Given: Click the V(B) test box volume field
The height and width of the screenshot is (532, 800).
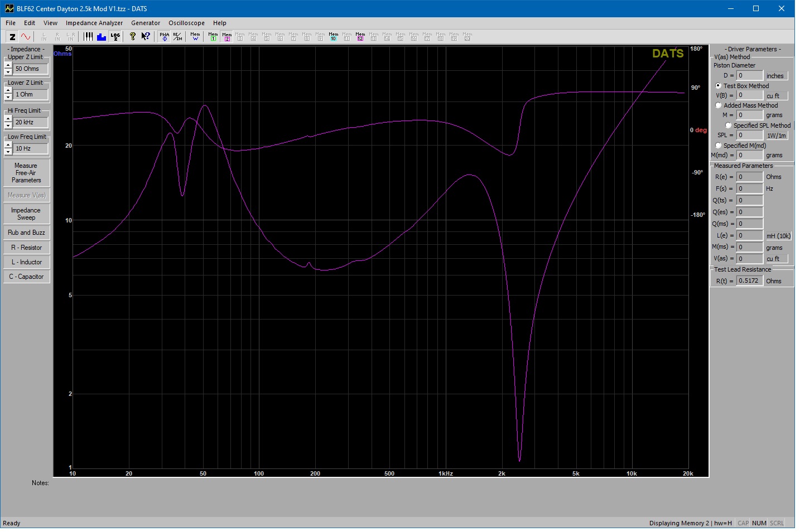Looking at the screenshot, I should (749, 95).
